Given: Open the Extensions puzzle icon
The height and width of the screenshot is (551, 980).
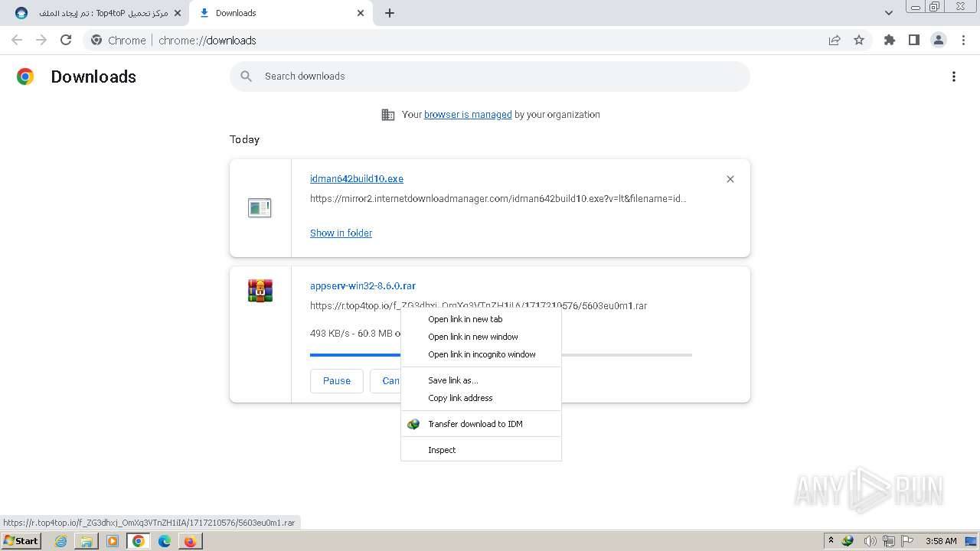Looking at the screenshot, I should (x=890, y=40).
